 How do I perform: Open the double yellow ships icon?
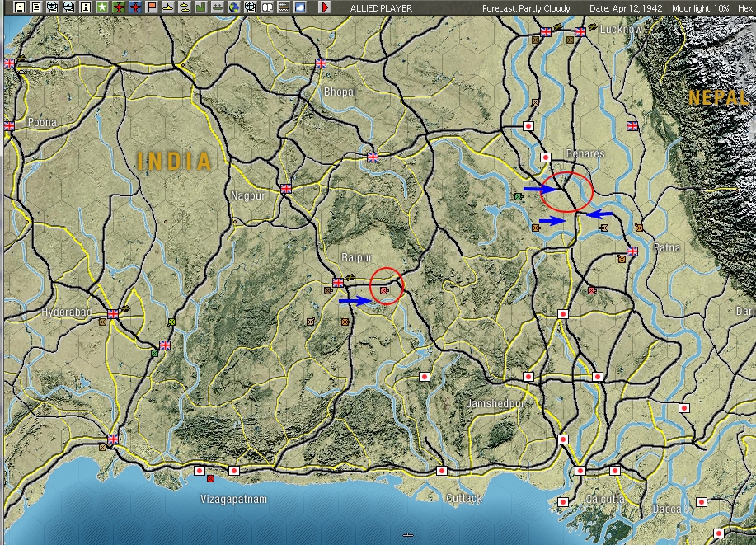point(185,7)
